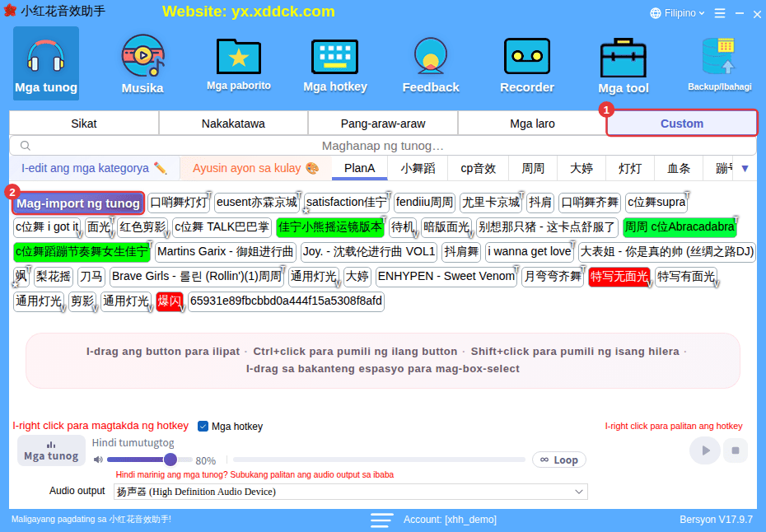766x532 pixels.
Task: Play green 佳宁小熊摇运镜版本 sound
Action: 330,227
